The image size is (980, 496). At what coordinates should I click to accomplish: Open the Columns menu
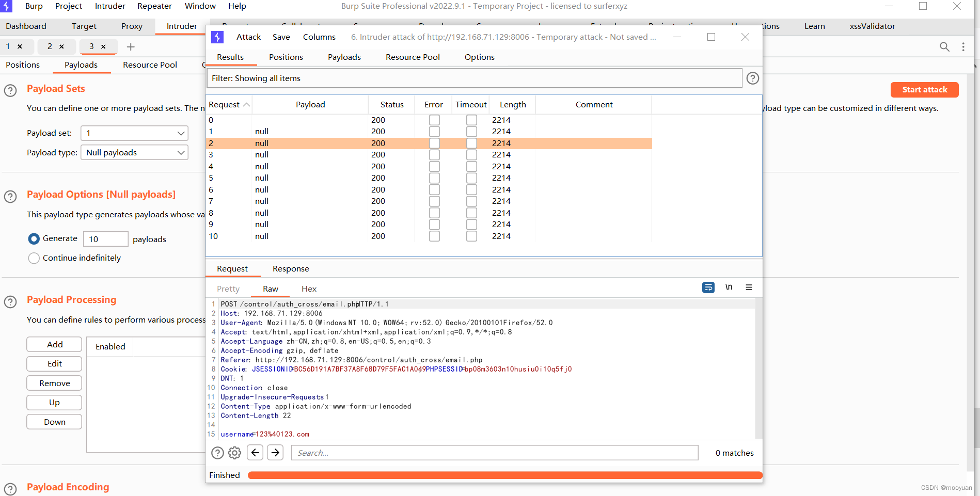[319, 37]
